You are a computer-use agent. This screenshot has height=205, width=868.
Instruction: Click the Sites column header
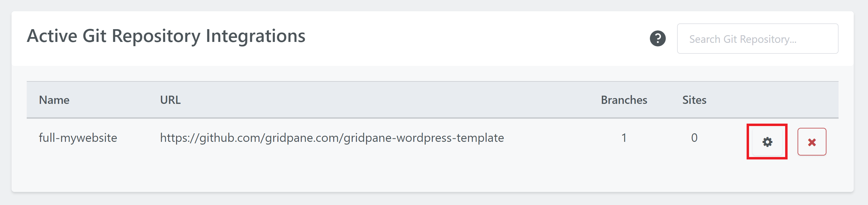[694, 100]
